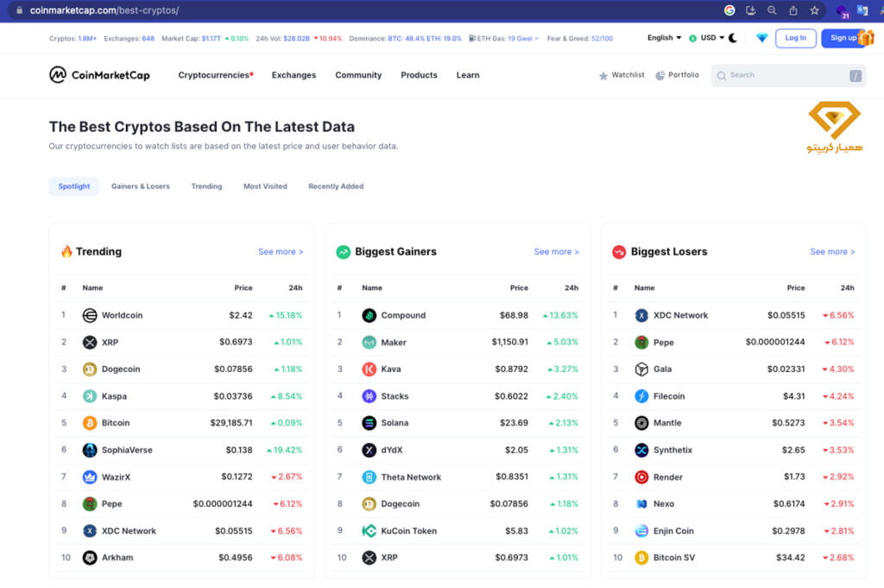
Task: Click the CoinMarketCap logo
Action: tap(99, 75)
